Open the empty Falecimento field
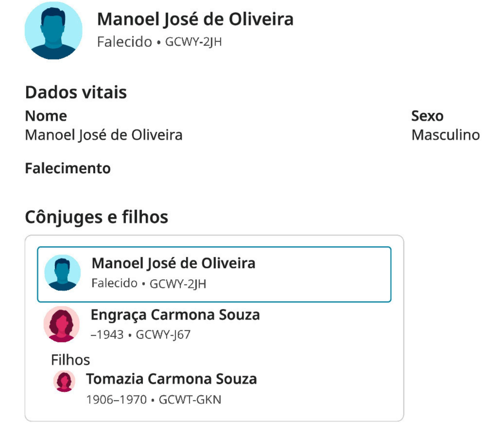 68,169
